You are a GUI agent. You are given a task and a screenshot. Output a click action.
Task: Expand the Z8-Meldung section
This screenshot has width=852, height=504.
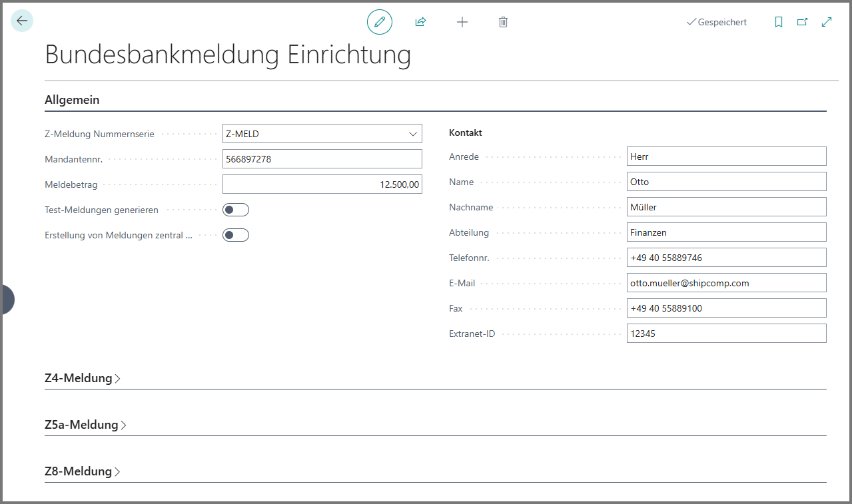[x=83, y=471]
